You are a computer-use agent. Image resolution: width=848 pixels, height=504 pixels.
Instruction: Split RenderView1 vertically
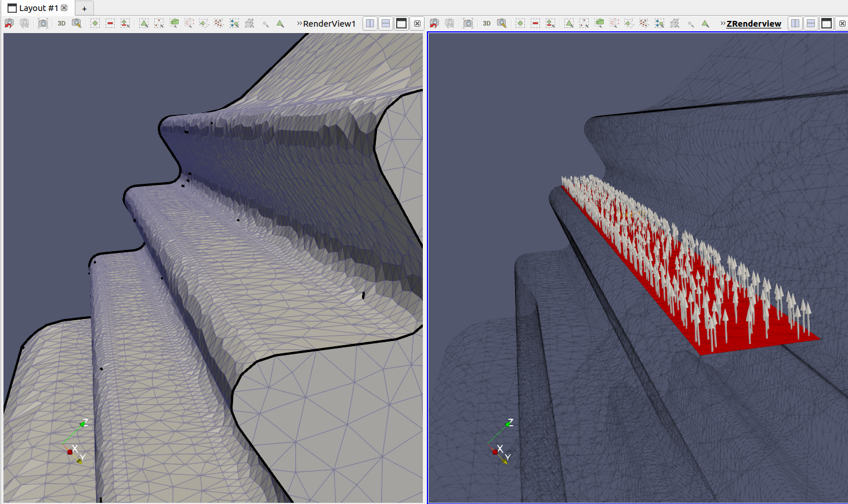pos(386,23)
